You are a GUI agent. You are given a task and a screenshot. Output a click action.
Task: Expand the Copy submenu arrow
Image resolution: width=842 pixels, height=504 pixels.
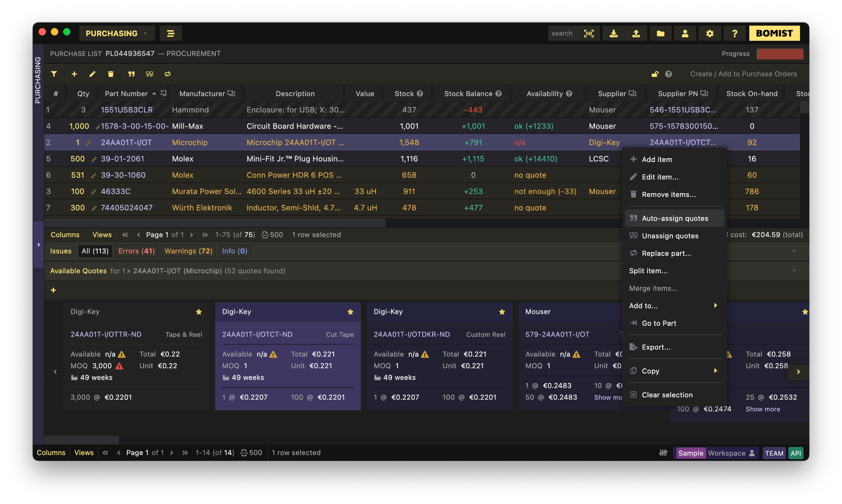[x=715, y=371]
